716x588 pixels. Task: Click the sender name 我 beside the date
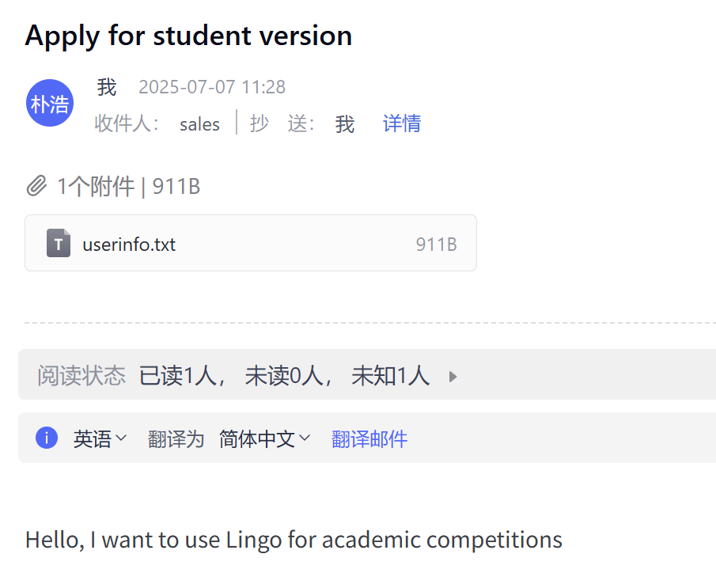106,87
